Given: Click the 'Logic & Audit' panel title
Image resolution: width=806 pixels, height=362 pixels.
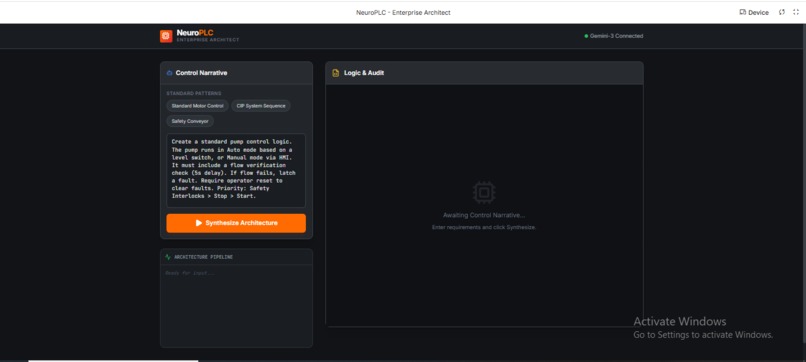Looking at the screenshot, I should 364,73.
